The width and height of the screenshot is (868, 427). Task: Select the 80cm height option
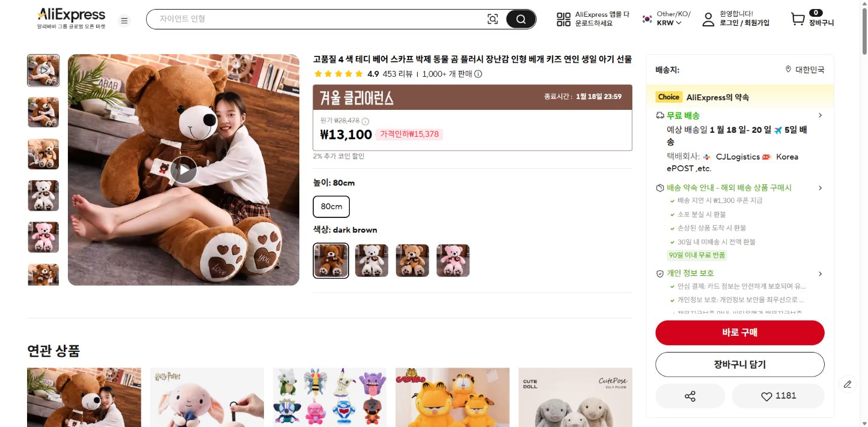click(331, 207)
